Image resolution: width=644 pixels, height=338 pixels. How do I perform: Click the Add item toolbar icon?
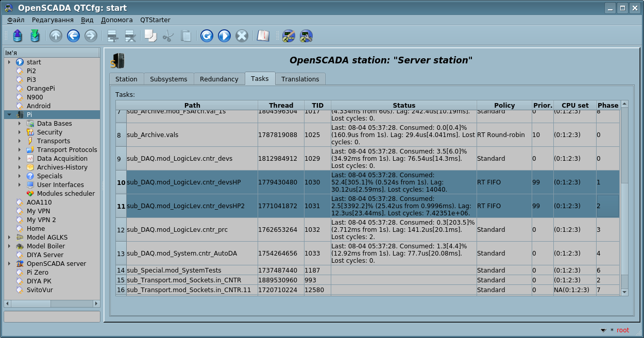tap(113, 36)
